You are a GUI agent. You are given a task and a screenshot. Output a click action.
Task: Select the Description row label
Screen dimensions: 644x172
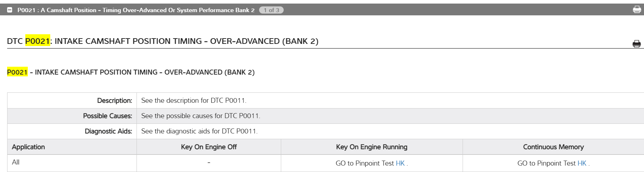[114, 101]
